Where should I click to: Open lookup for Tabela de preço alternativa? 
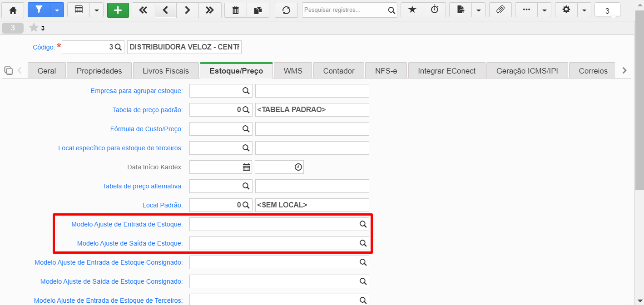246,186
